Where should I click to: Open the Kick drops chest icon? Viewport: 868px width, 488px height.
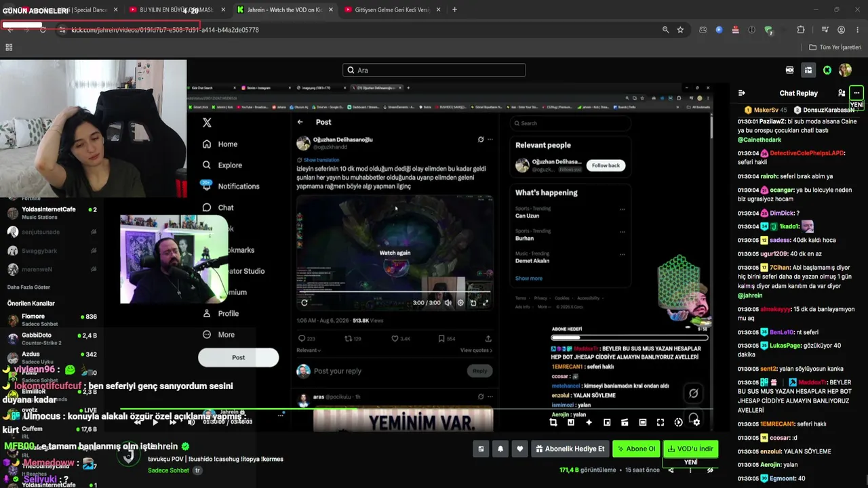tap(808, 70)
